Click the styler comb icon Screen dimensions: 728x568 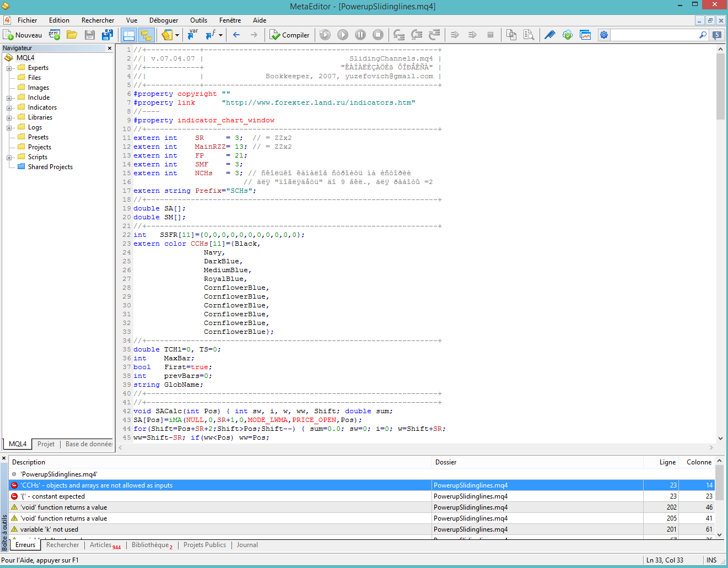click(x=549, y=35)
